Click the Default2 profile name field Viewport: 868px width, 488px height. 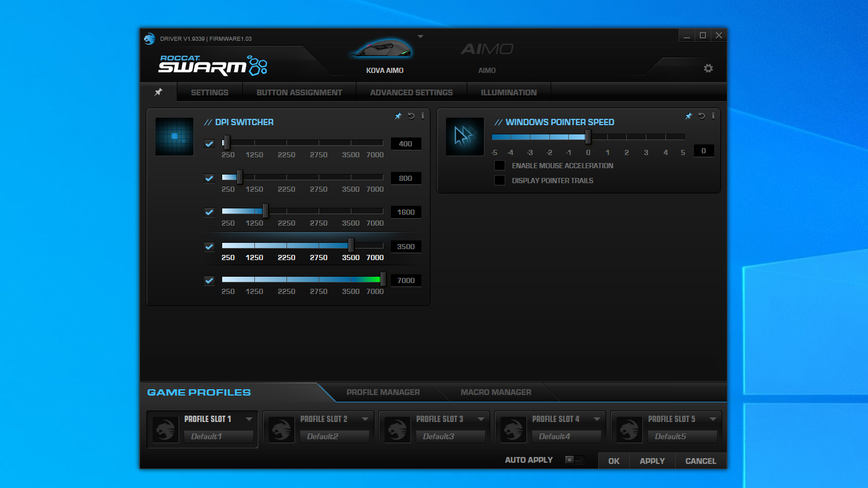point(335,436)
